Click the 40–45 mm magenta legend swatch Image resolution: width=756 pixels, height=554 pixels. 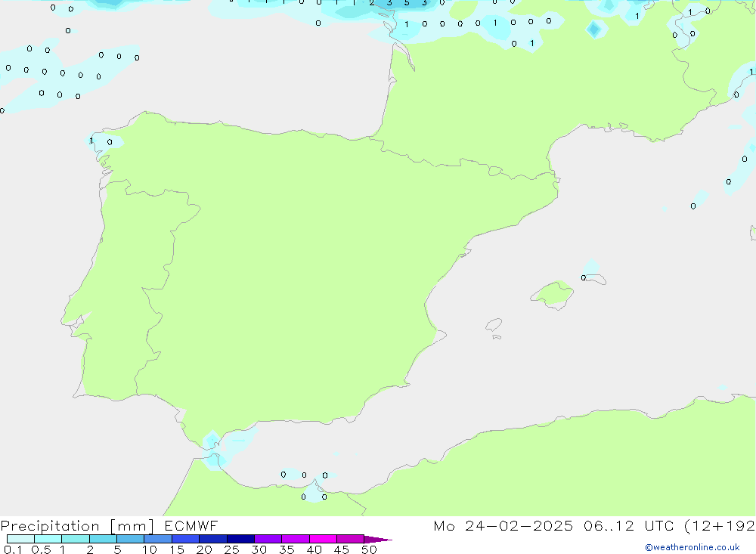(x=323, y=539)
